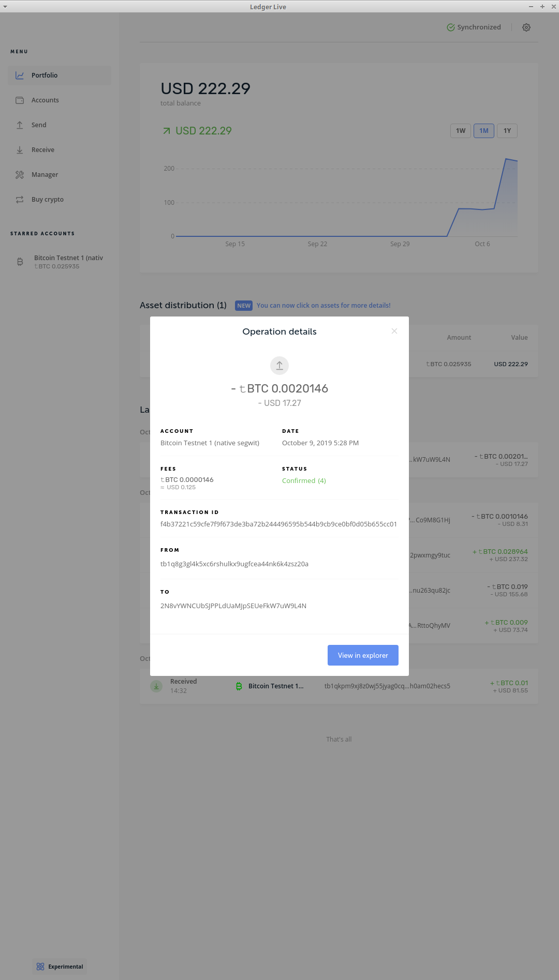This screenshot has width=559, height=980.
Task: Click the Accounts wallet icon
Action: point(20,100)
